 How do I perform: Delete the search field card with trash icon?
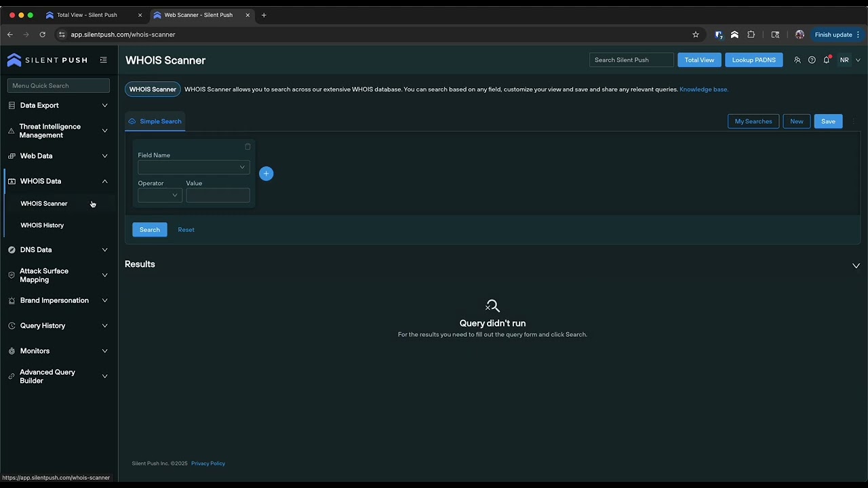point(248,146)
